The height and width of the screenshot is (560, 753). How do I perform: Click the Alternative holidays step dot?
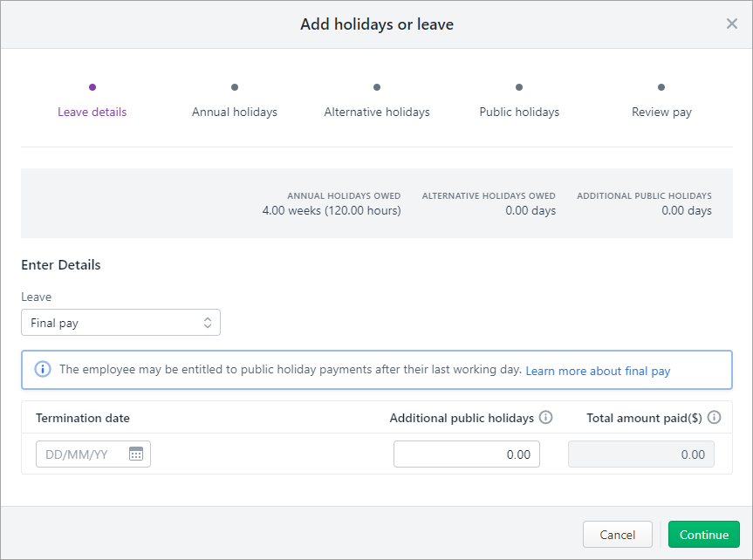pos(377,87)
